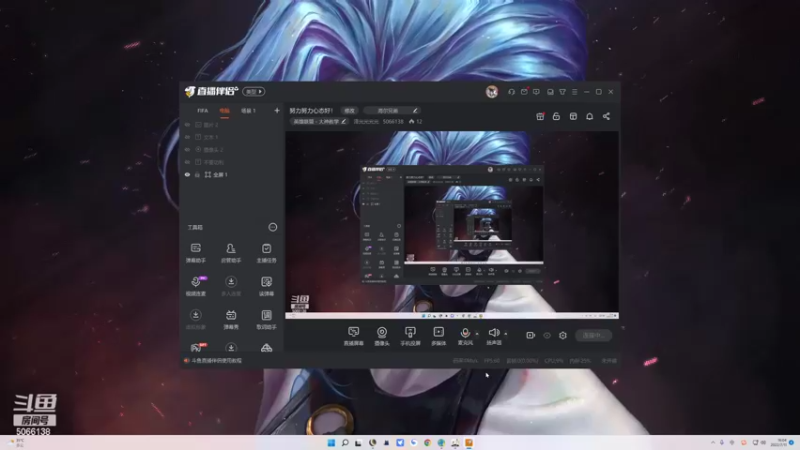Switch to the FIFA scene tab
Viewport: 800px width, 450px height.
pyautogui.click(x=203, y=111)
